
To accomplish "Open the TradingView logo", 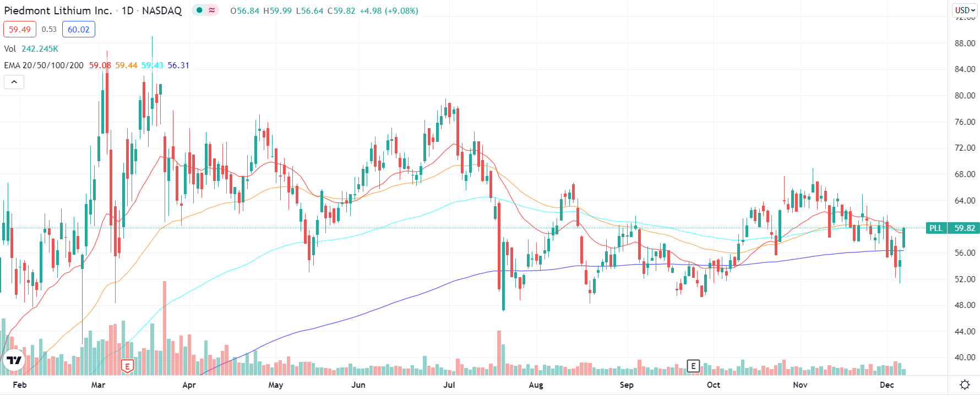I will coord(14,361).
